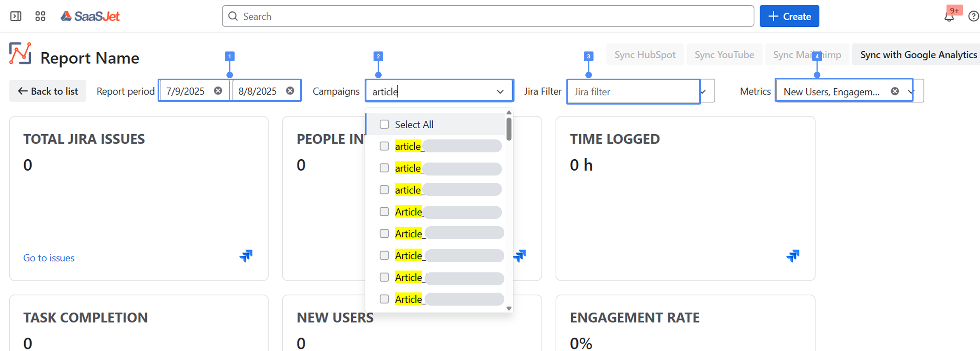Open the notifications bell
This screenshot has height=351, width=980.
949,17
